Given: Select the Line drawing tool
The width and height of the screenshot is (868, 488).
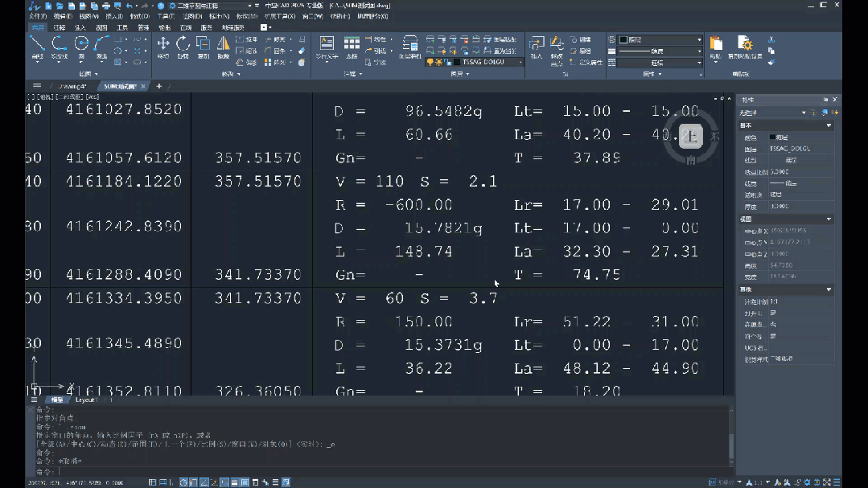Looking at the screenshot, I should tap(37, 47).
